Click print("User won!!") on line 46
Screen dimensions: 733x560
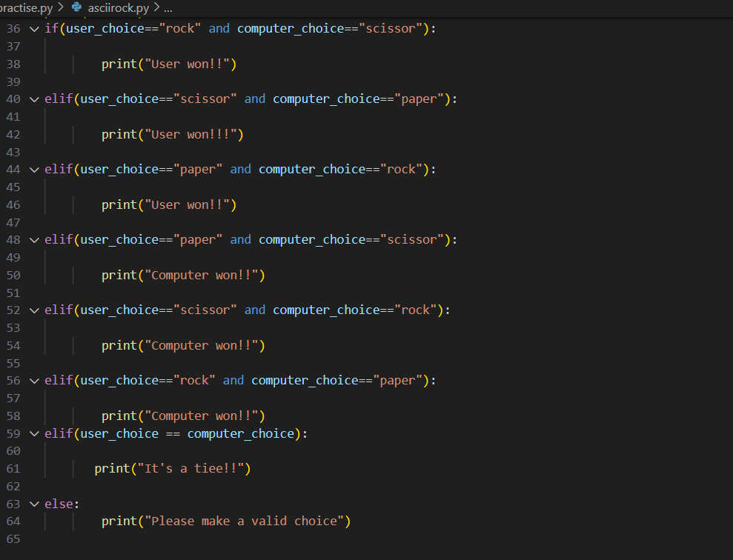point(169,205)
